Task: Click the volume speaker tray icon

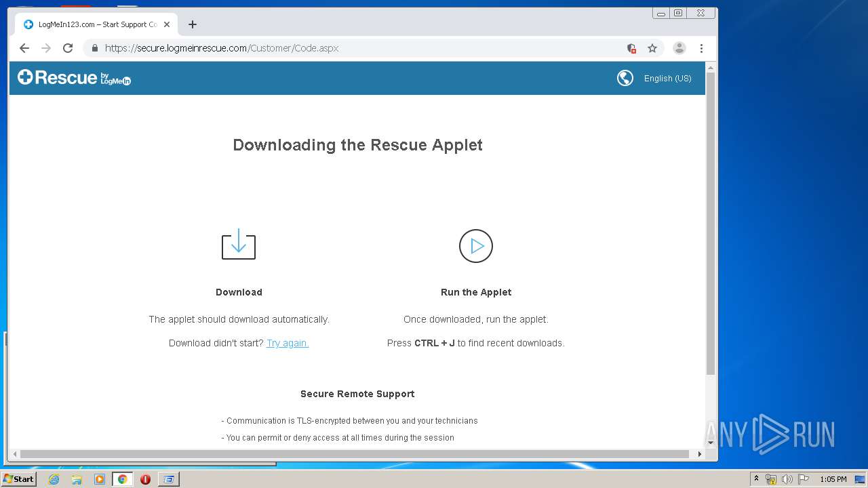Action: 787,479
